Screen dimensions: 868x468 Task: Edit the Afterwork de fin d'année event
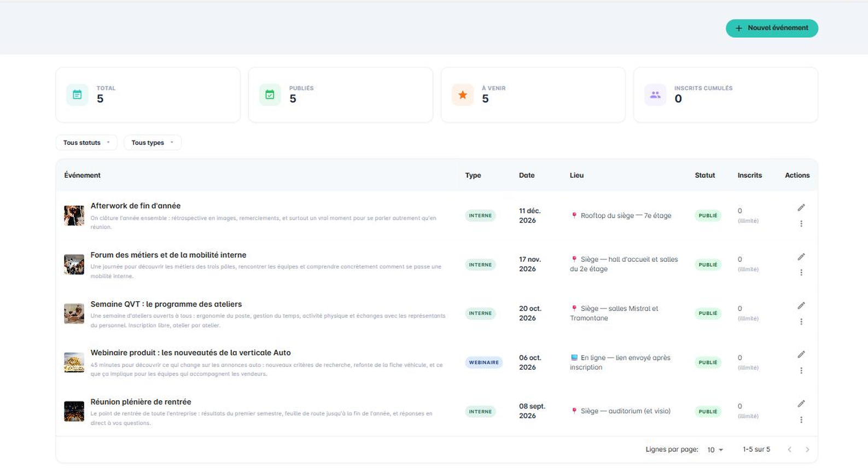click(x=801, y=208)
